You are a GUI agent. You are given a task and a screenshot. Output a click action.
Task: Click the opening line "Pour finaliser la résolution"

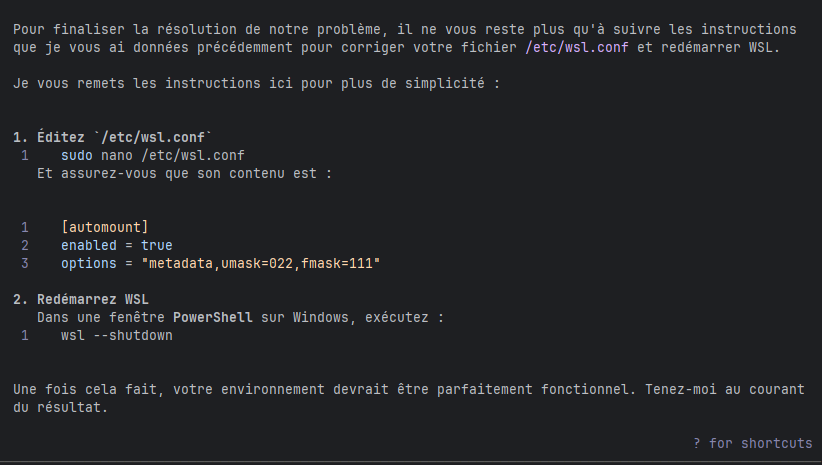[x=405, y=29]
